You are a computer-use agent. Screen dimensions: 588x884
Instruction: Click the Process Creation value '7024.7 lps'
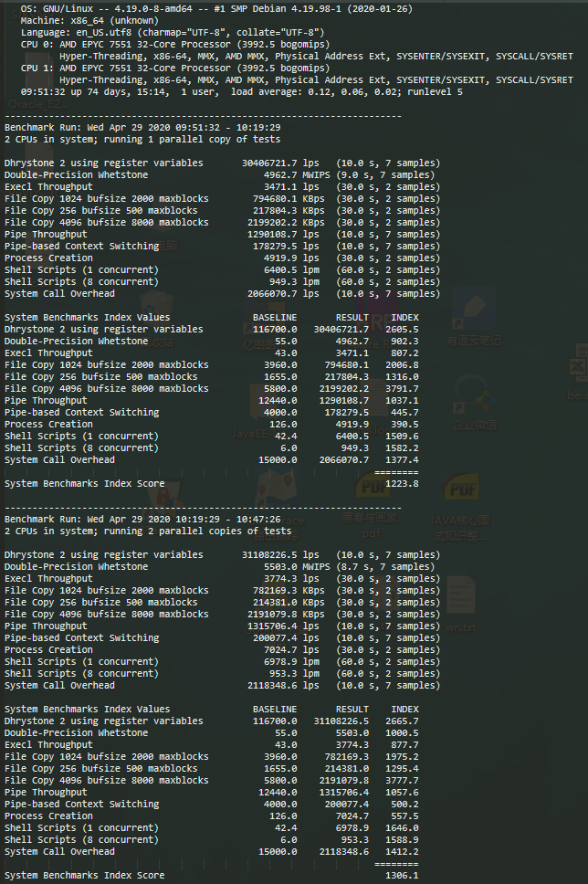(291, 649)
